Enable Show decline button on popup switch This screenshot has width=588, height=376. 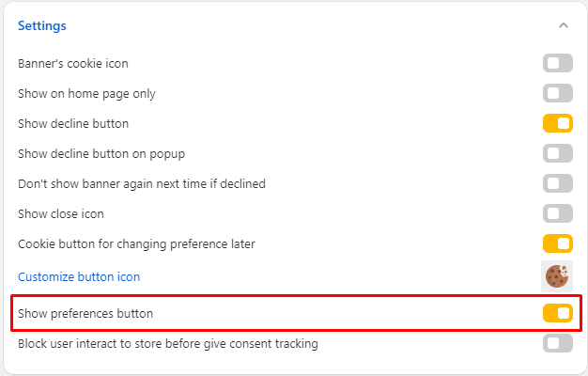click(557, 153)
